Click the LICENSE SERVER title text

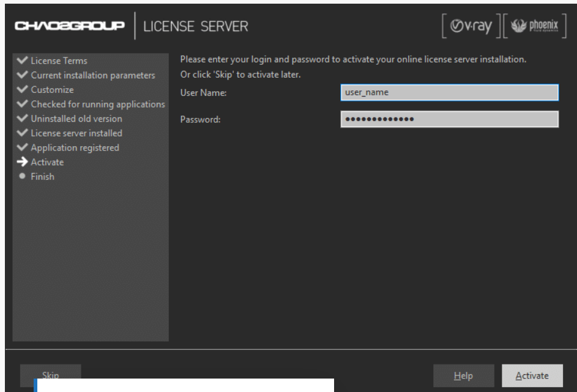196,26
